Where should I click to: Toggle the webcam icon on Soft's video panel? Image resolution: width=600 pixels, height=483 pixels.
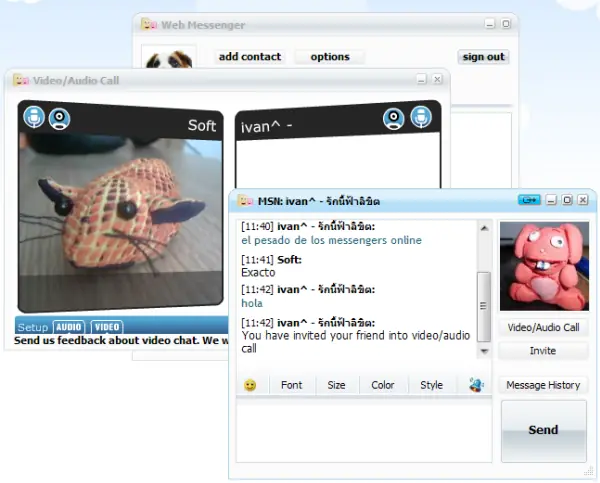pos(59,119)
